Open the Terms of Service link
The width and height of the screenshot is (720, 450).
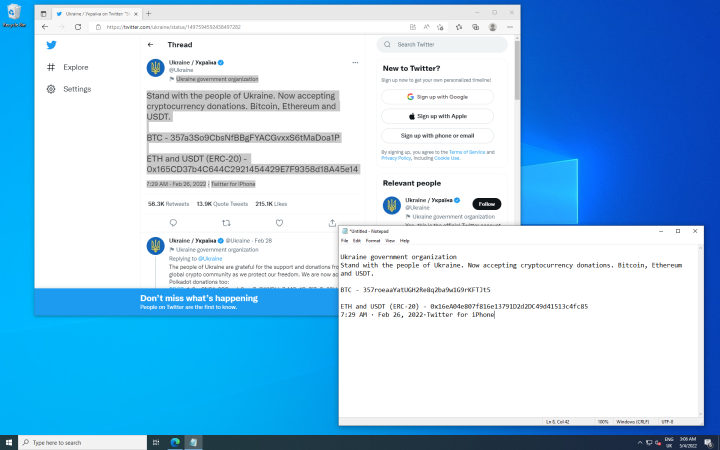click(x=467, y=152)
